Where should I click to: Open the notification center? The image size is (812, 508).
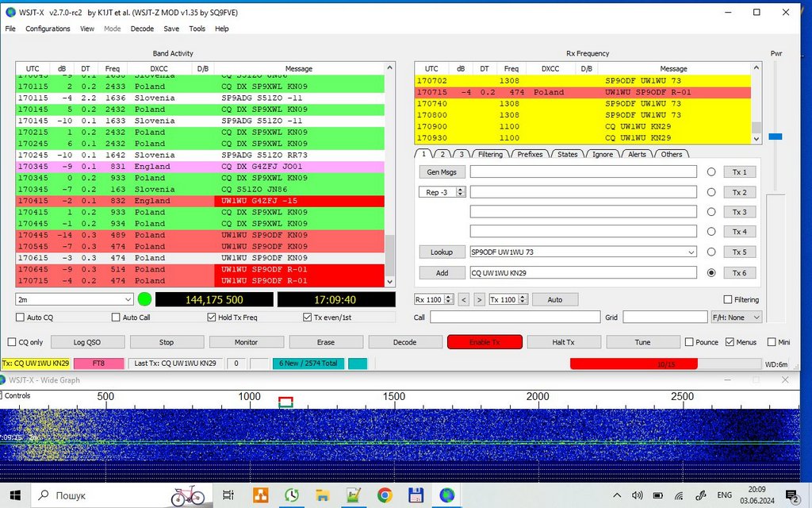tap(791, 496)
